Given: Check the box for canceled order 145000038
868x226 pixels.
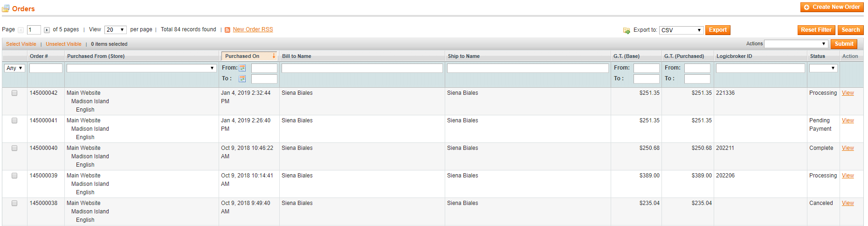Looking at the screenshot, I should pos(14,203).
